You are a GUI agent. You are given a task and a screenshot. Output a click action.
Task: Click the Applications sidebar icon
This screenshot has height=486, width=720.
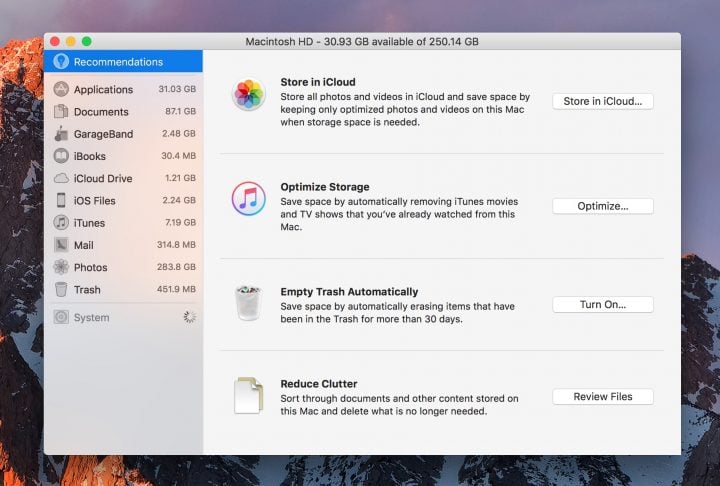click(61, 89)
